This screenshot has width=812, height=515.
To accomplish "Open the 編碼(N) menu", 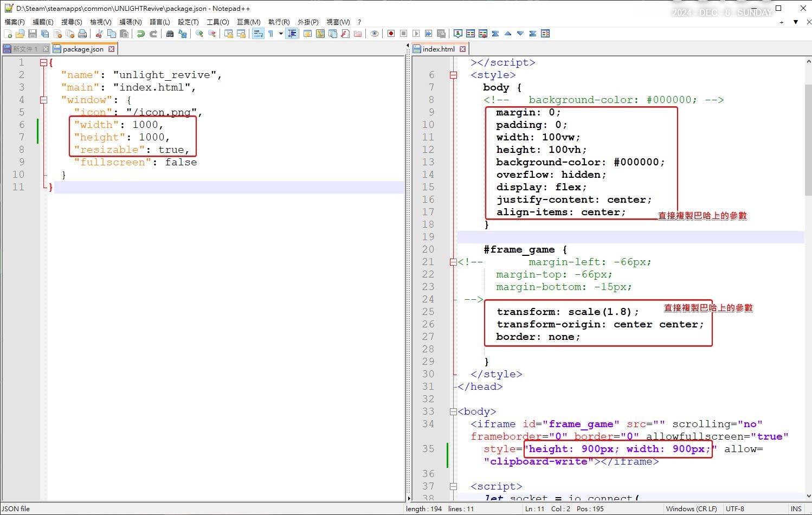I will point(131,22).
